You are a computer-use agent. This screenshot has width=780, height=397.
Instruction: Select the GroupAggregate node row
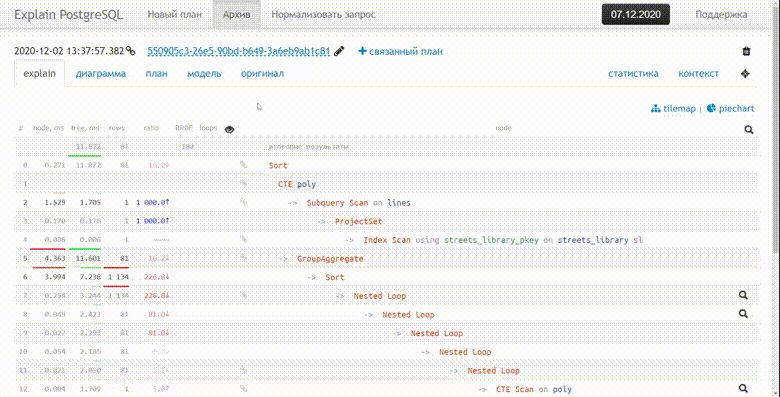click(x=386, y=259)
